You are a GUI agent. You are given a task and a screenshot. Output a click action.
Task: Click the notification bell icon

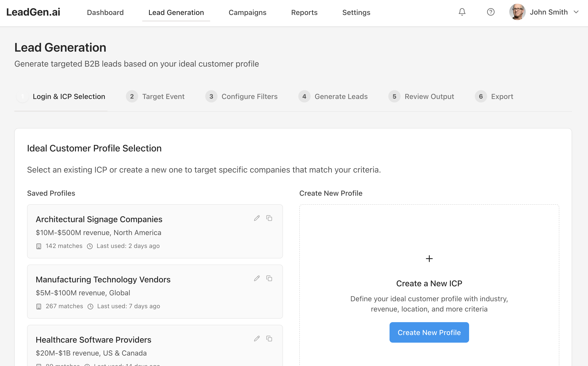pos(462,12)
